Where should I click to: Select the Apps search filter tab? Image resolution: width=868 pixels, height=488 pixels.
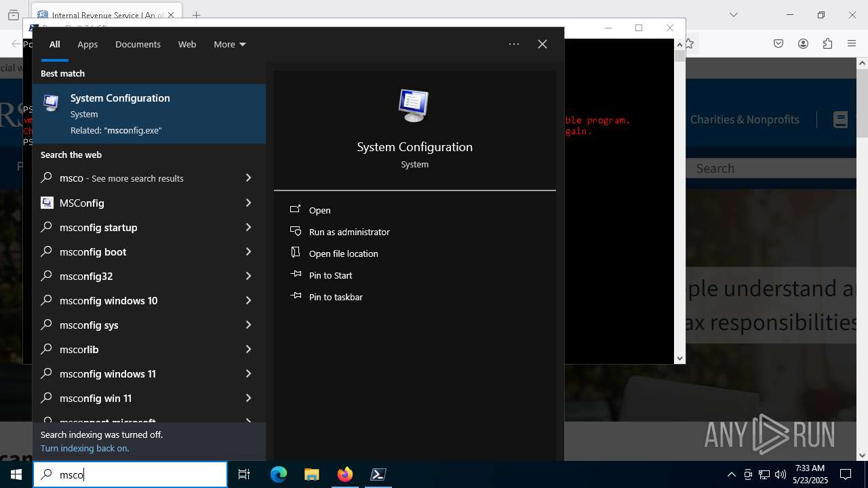87,44
